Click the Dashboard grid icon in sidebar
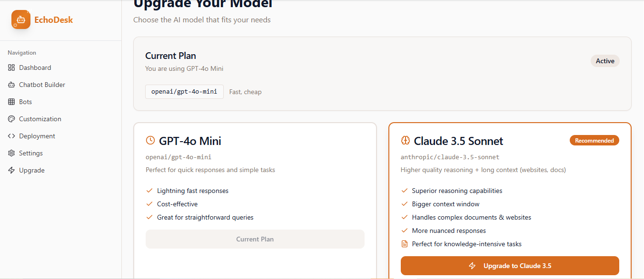 coord(11,67)
